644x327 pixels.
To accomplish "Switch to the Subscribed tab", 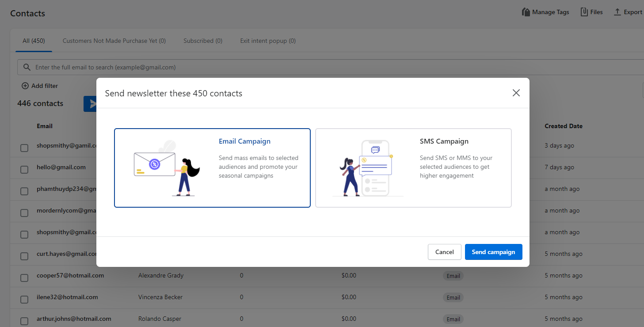I will pos(203,41).
